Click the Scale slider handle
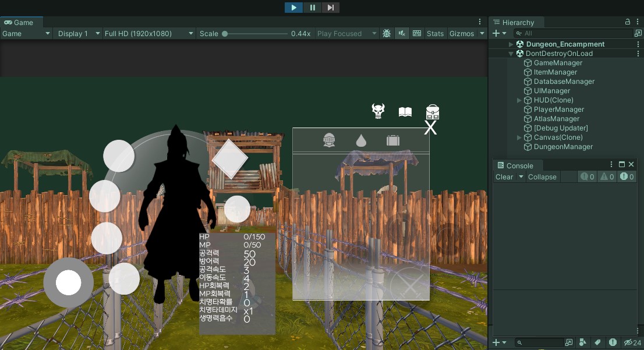This screenshot has height=350, width=644. pyautogui.click(x=225, y=34)
